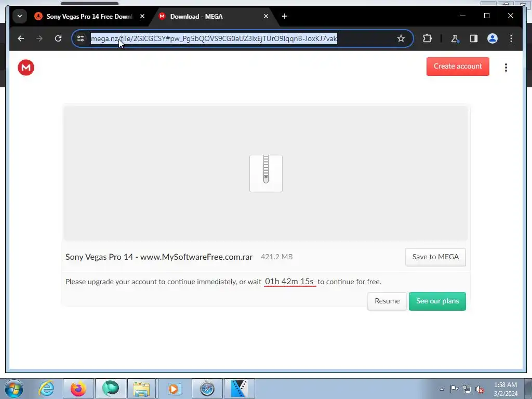Reload the MEGA download page
532x399 pixels.
click(x=58, y=38)
